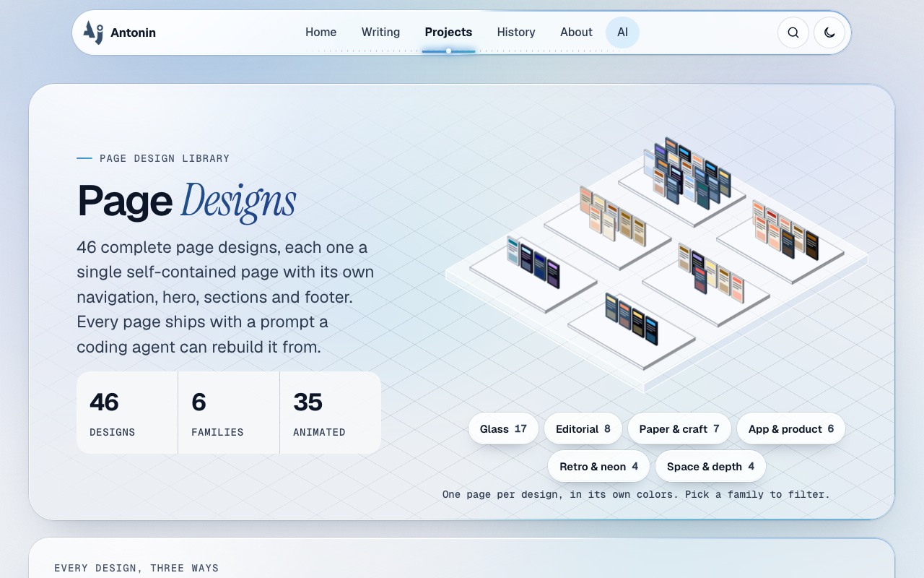
Task: Filter by Paper & craft chip
Action: (x=679, y=428)
